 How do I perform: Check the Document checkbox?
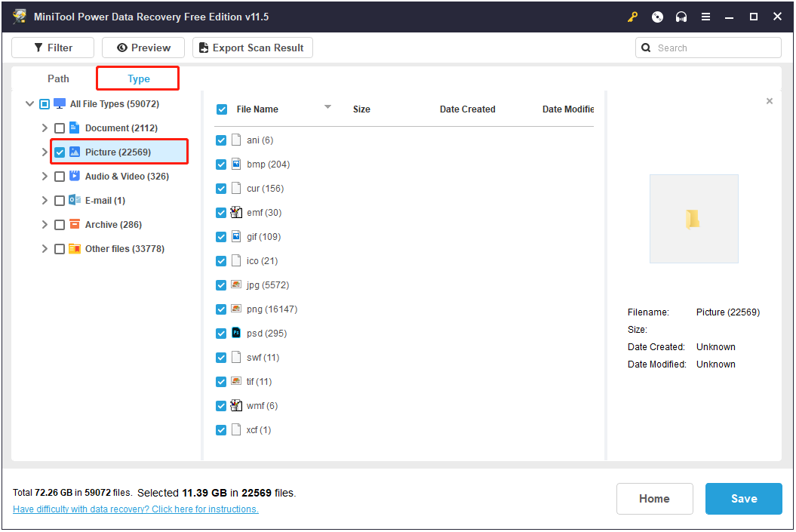pyautogui.click(x=60, y=128)
